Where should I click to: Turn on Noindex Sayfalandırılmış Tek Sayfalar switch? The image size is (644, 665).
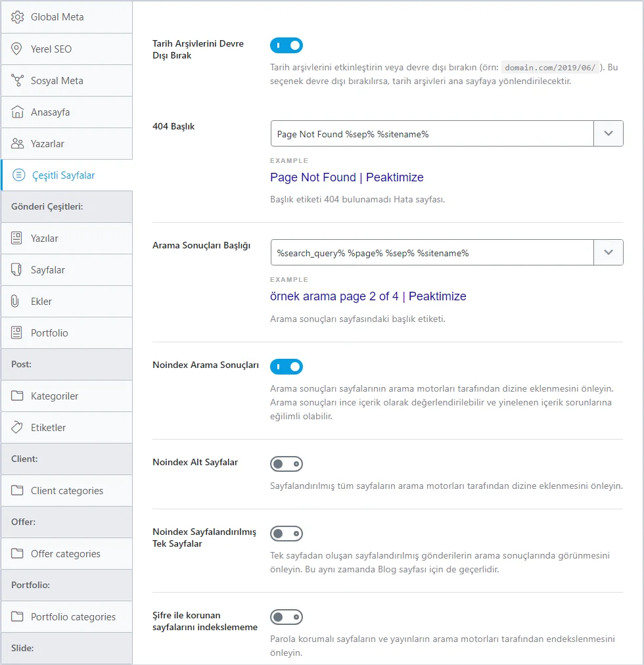[x=287, y=534]
